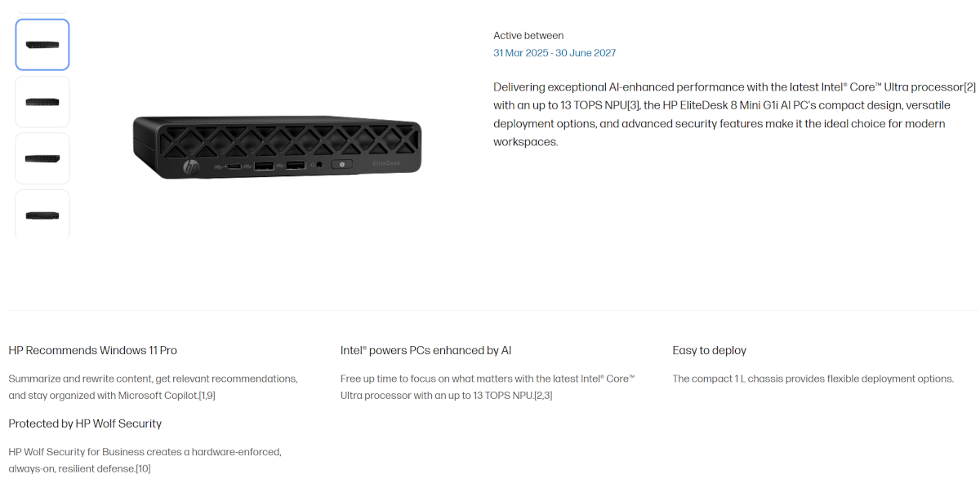Select the partially cut-off bottom gallery thumbnail
Image resolution: width=980 pixels, height=483 pixels.
tap(42, 215)
